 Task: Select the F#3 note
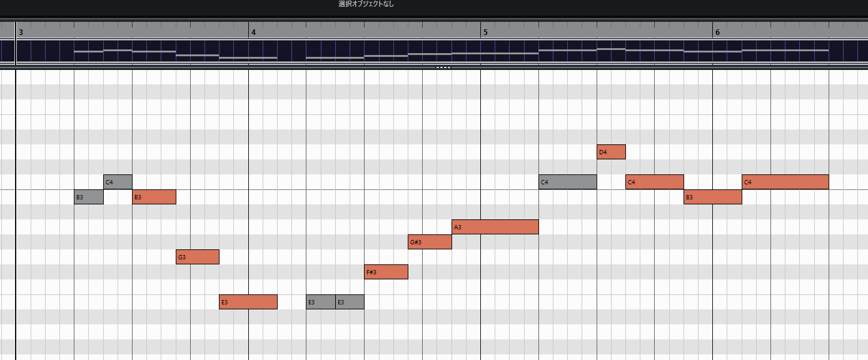386,272
